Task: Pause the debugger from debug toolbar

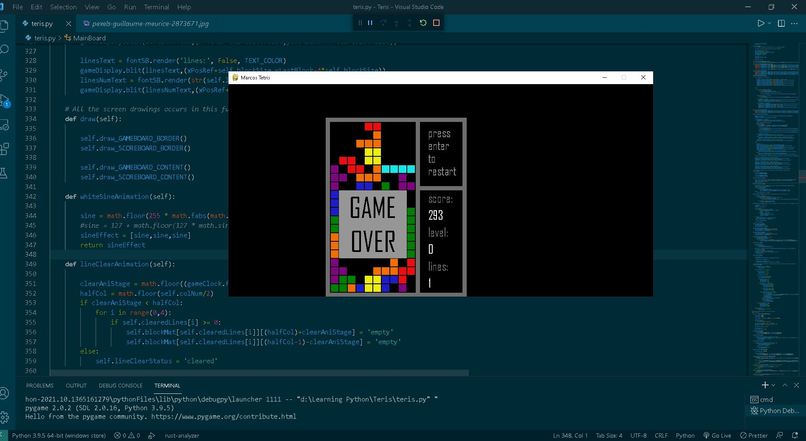Action: point(370,23)
